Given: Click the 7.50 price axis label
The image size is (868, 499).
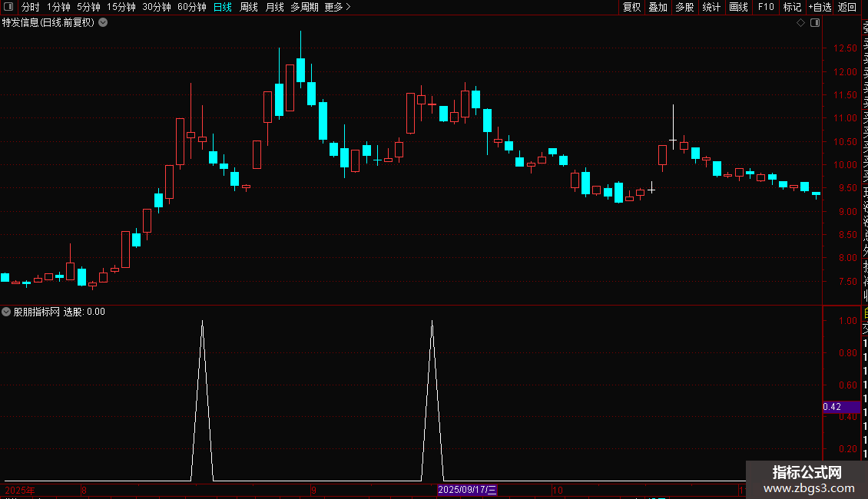Looking at the screenshot, I should click(847, 282).
